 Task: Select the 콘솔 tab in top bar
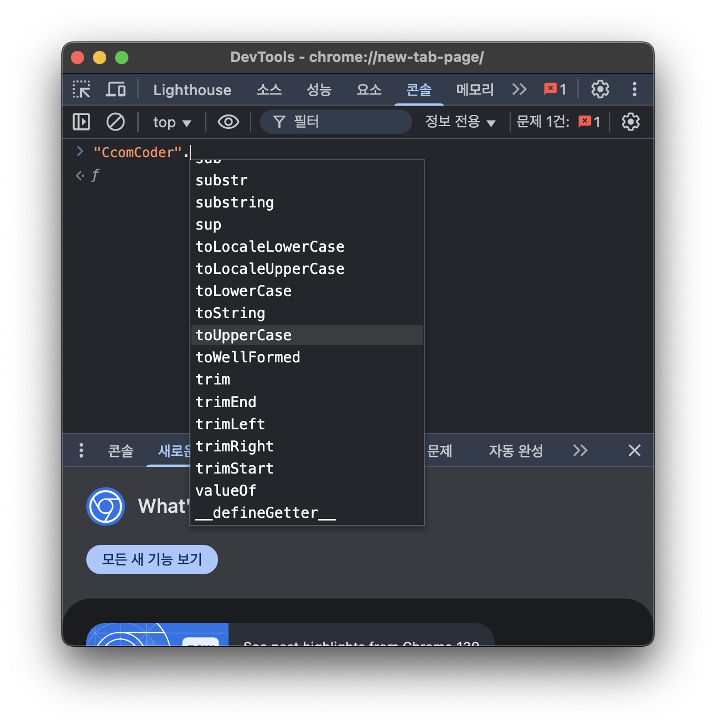coord(419,90)
